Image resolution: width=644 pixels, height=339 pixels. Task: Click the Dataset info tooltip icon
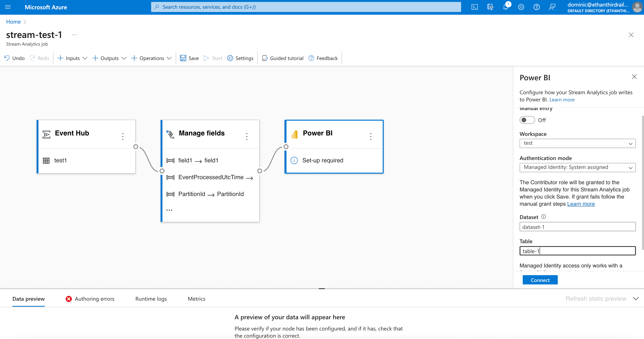tap(543, 217)
